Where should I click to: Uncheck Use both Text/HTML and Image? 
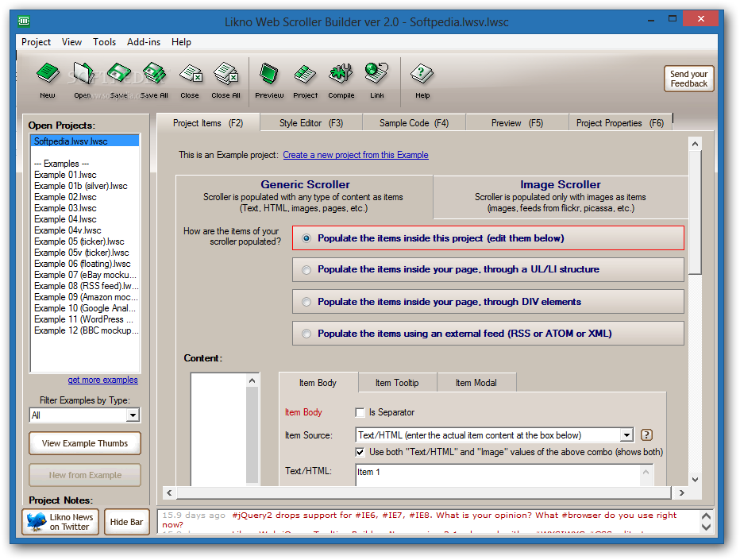pos(360,452)
